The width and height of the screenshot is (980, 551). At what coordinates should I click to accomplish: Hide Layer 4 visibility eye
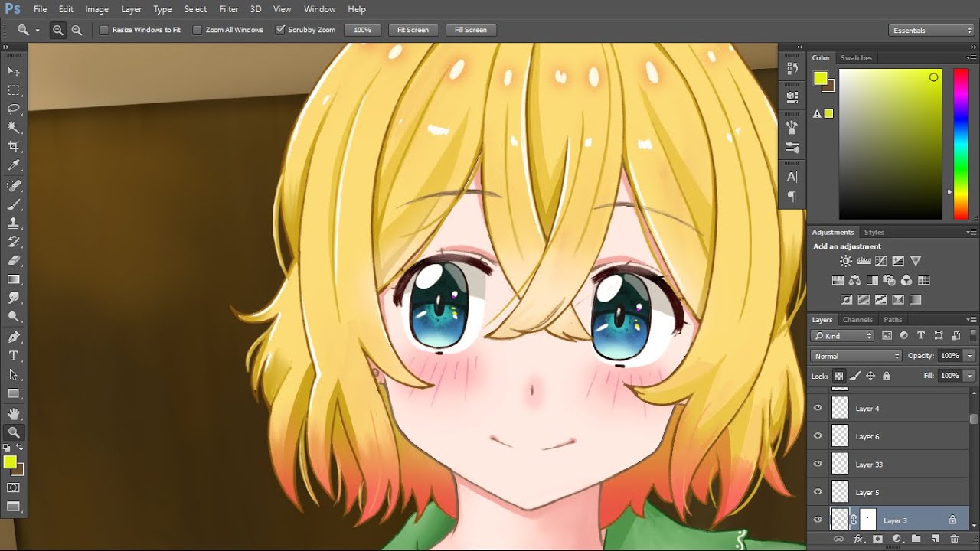point(818,408)
